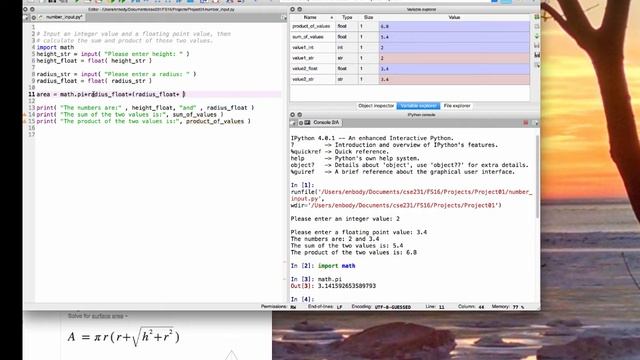Screen dimensions: 640x360
Task: Click the console icon on the Console 2/A tab
Action: 307,122
